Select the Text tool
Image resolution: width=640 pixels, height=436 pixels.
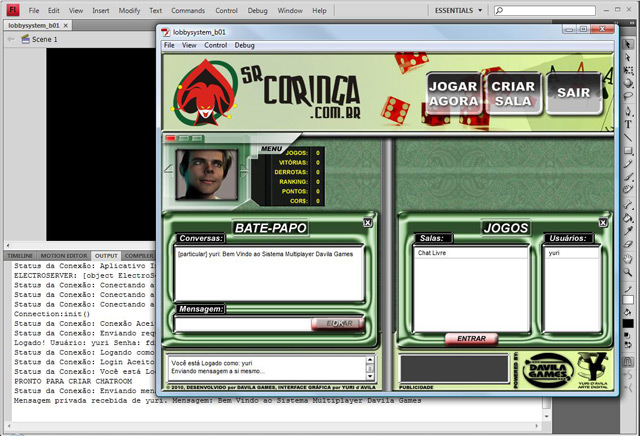pos(628,125)
